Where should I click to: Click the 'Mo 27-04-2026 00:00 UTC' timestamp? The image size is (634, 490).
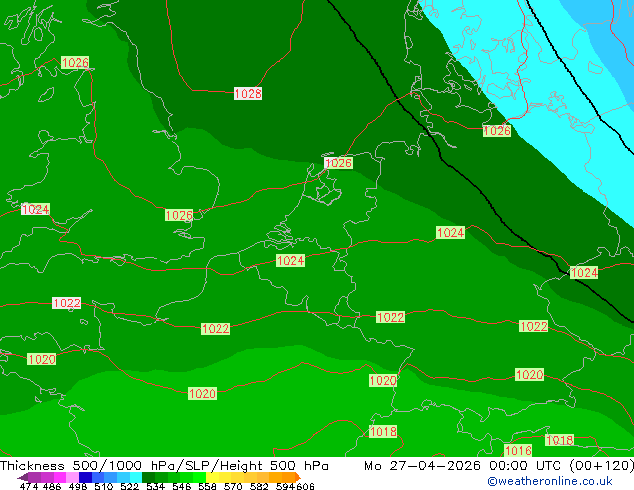pyautogui.click(x=464, y=466)
